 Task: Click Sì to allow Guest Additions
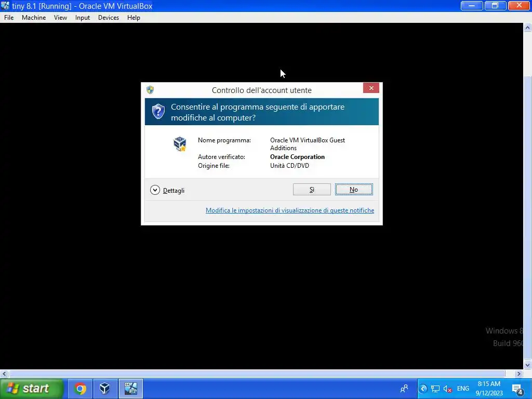pos(312,189)
